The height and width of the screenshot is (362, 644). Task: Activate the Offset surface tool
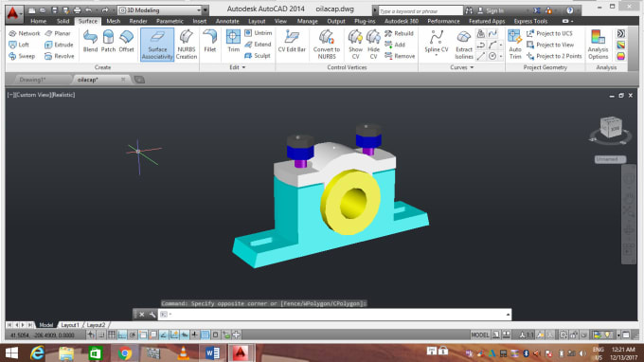[x=126, y=41]
